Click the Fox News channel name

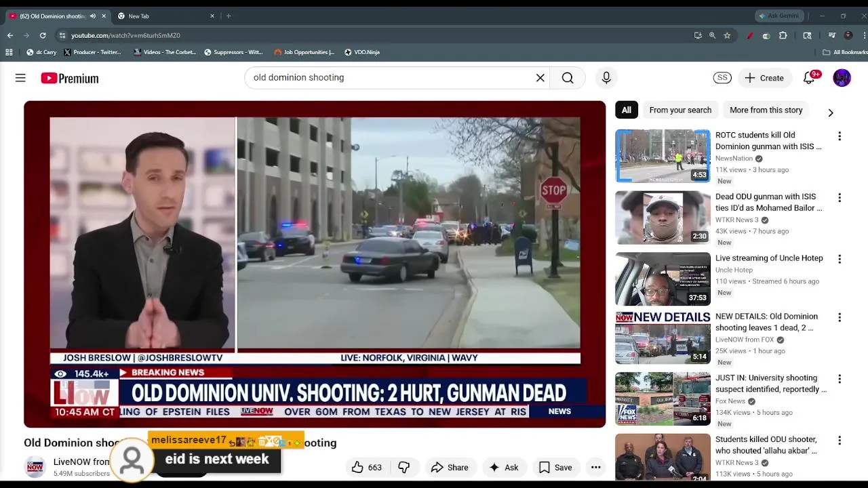point(730,401)
